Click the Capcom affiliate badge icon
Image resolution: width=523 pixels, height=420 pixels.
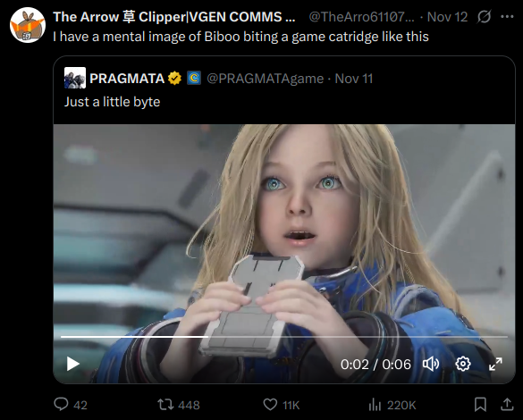[x=194, y=78]
